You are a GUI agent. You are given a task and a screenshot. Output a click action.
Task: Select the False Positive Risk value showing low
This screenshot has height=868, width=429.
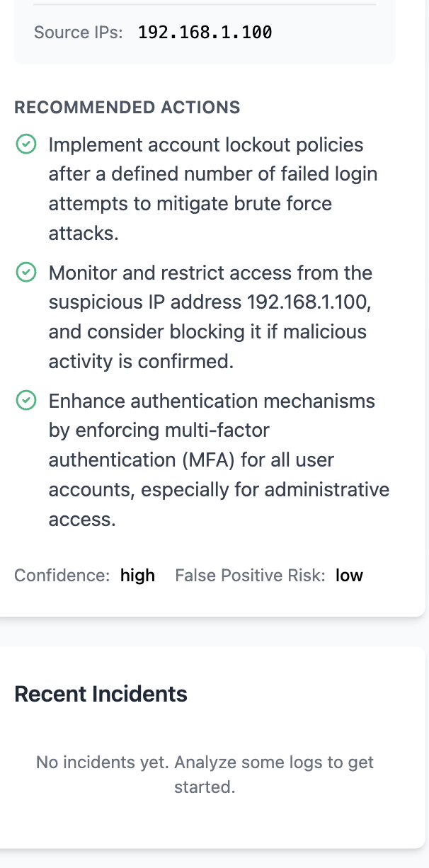350,575
